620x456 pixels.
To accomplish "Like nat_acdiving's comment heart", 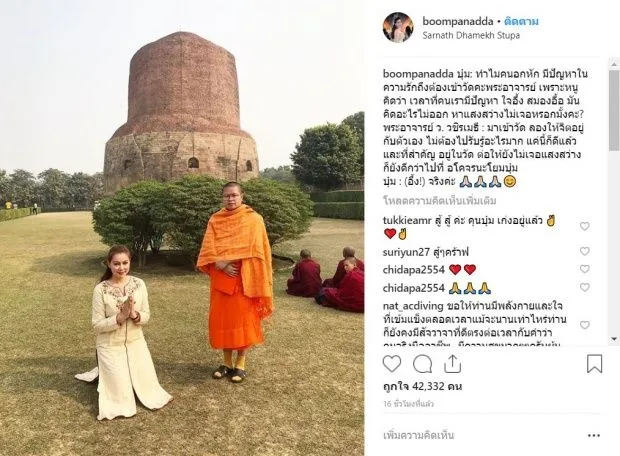I will pyautogui.click(x=585, y=325).
